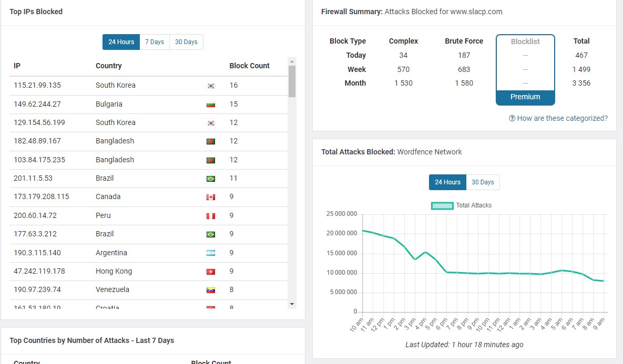Open the Premium blocklist upgrade button
Image resolution: width=623 pixels, height=364 pixels.
[525, 97]
